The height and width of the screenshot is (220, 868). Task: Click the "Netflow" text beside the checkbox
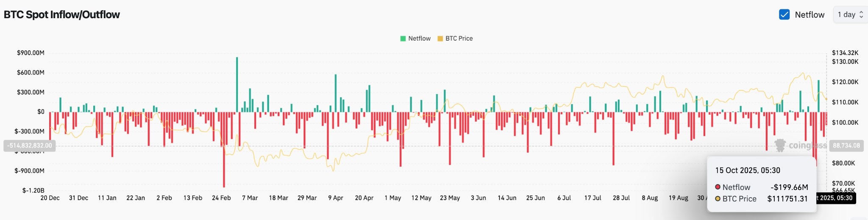point(810,15)
